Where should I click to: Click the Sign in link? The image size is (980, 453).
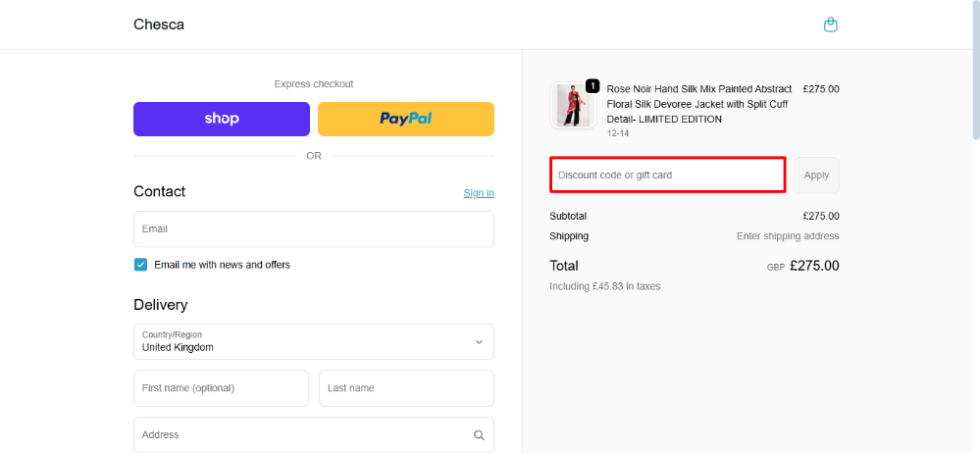point(479,193)
